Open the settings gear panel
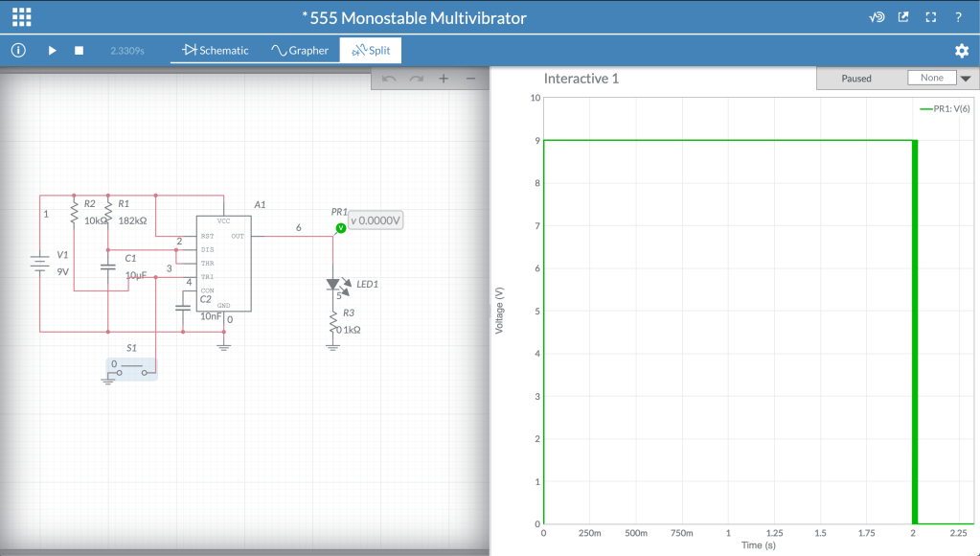This screenshot has height=556, width=980. (962, 51)
